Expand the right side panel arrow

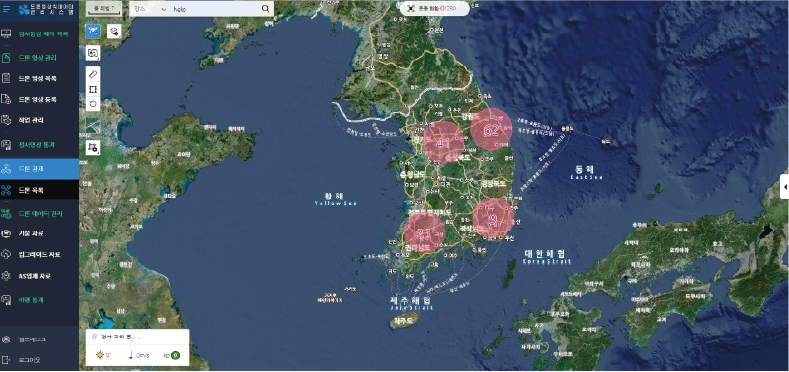point(785,187)
